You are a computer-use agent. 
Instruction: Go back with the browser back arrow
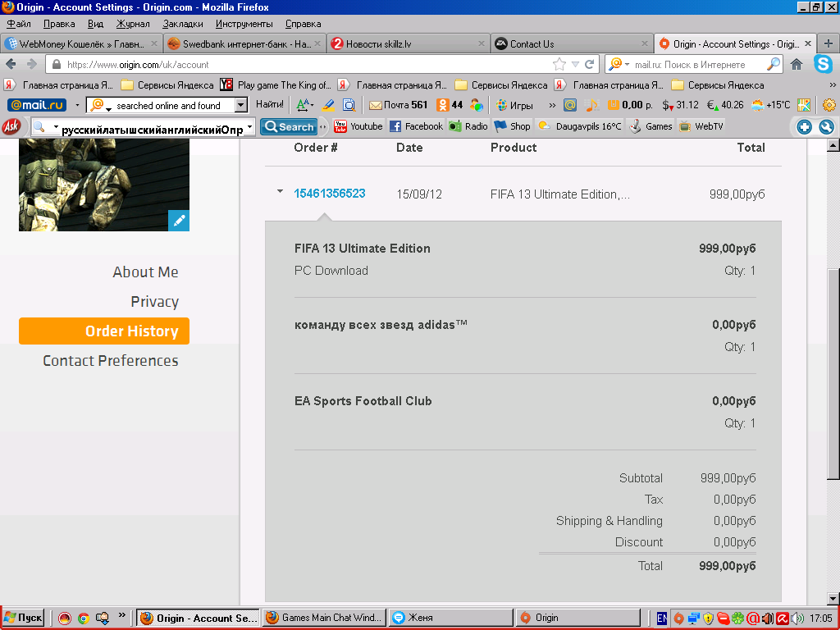click(x=11, y=64)
